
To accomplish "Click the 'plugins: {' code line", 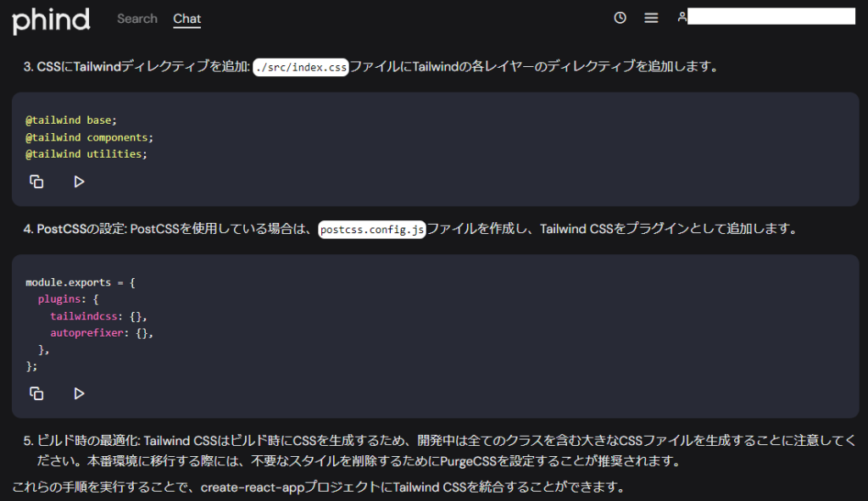I will (68, 299).
